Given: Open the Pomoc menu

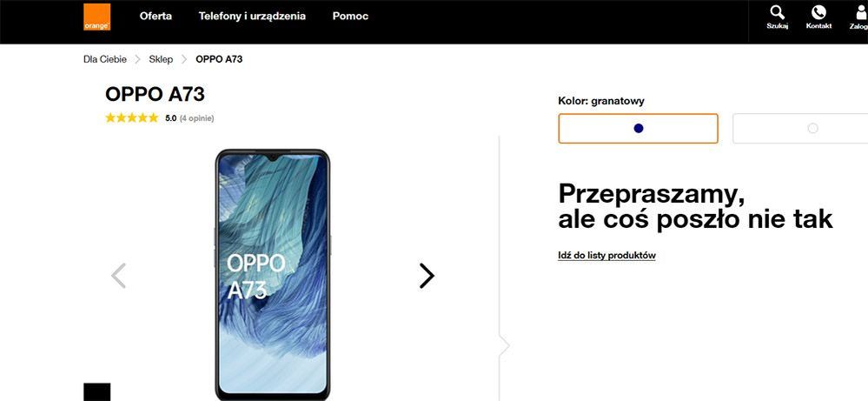Looking at the screenshot, I should tap(350, 16).
